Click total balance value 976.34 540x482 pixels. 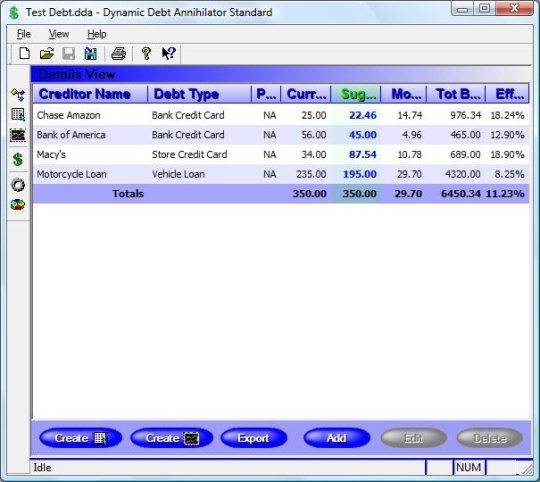[466, 115]
